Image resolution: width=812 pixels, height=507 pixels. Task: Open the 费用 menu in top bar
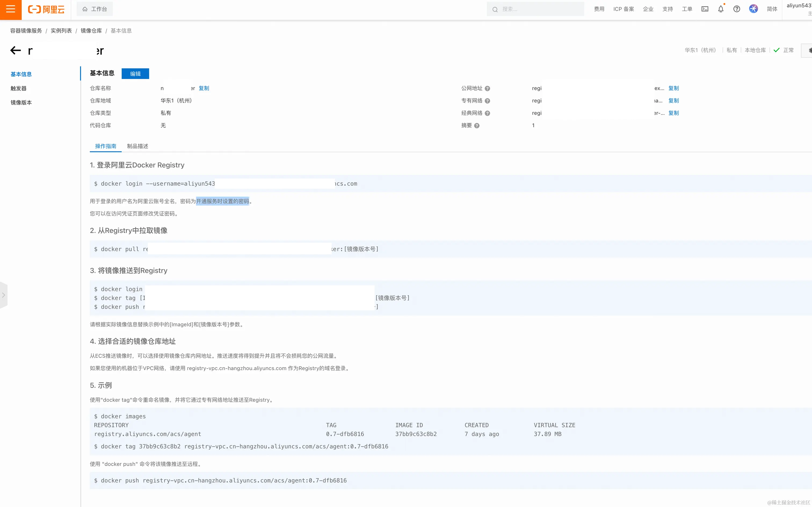(x=599, y=9)
